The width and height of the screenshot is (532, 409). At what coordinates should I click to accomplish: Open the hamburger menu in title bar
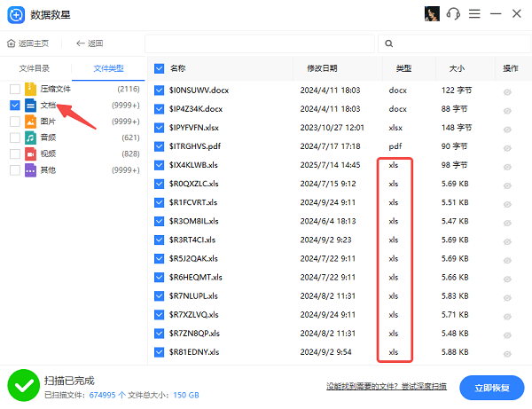click(475, 14)
